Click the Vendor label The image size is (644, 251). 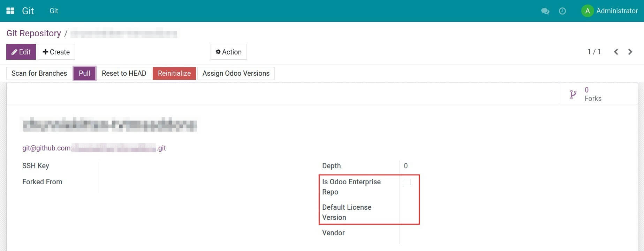tap(333, 233)
